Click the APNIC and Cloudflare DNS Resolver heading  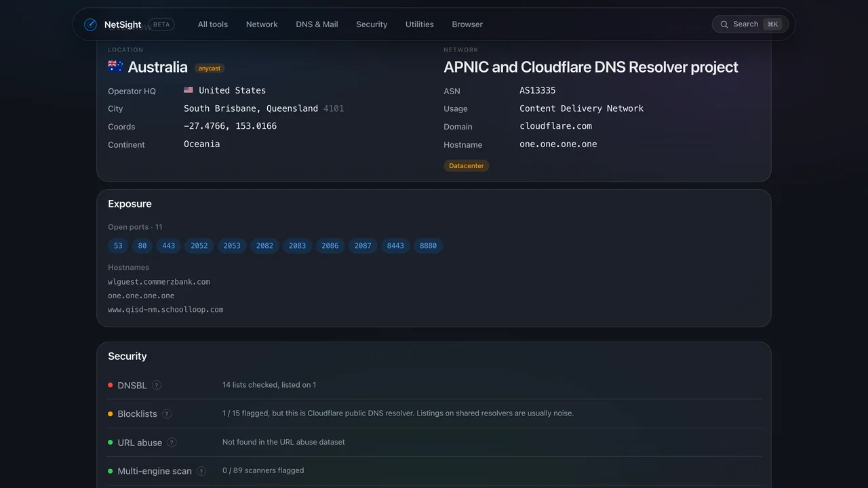coord(591,67)
